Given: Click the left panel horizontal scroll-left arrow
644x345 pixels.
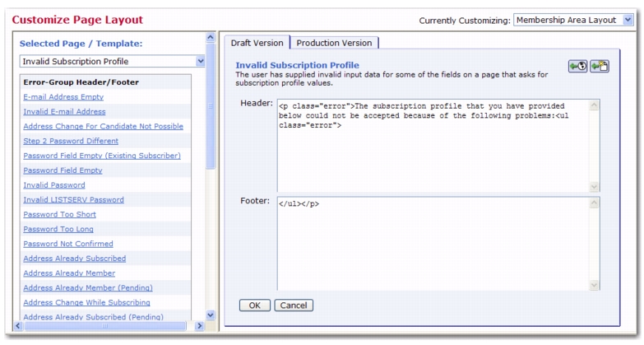Looking at the screenshot, I should click(17, 326).
